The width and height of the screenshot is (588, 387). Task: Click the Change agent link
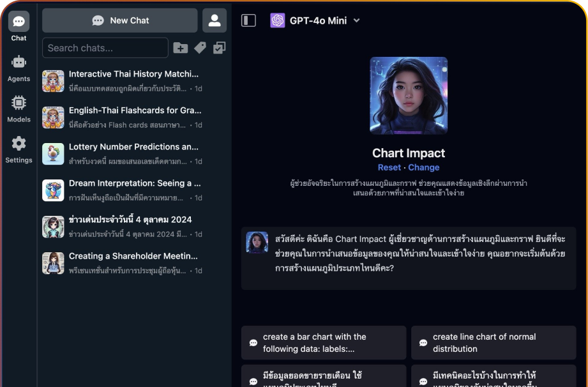click(424, 167)
